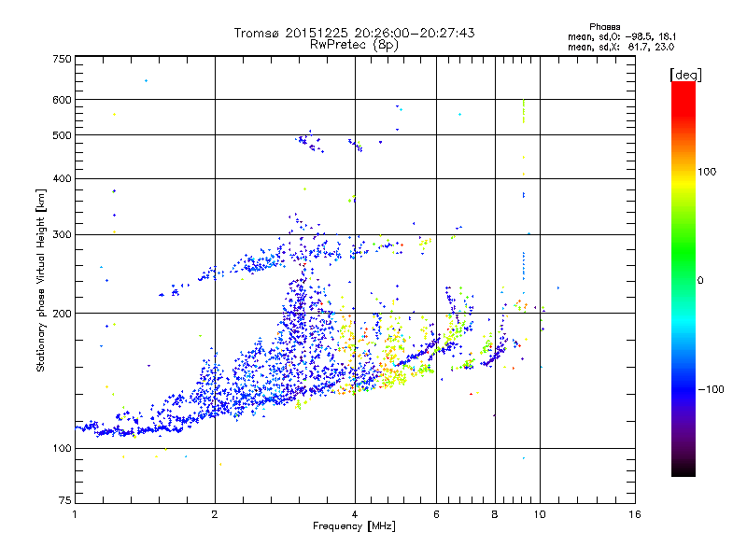This screenshot has width=747, height=560.
Task: Click the y-axis label '200'
Action: 63,314
